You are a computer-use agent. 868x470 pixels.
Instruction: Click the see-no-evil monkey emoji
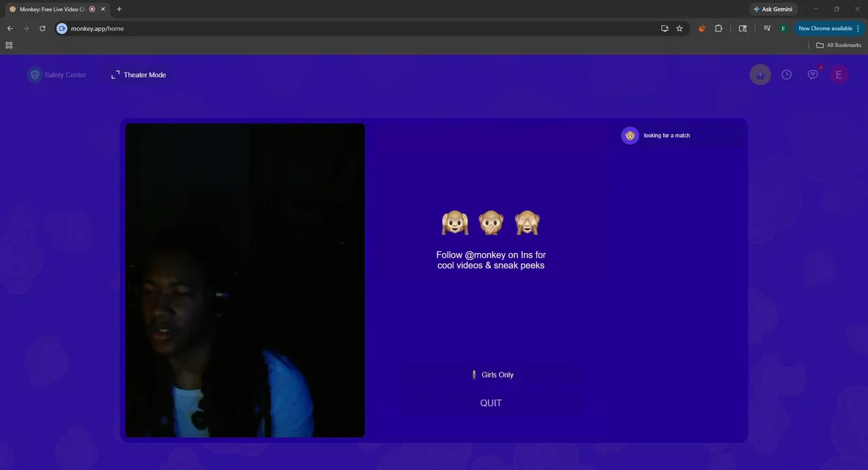coord(527,223)
